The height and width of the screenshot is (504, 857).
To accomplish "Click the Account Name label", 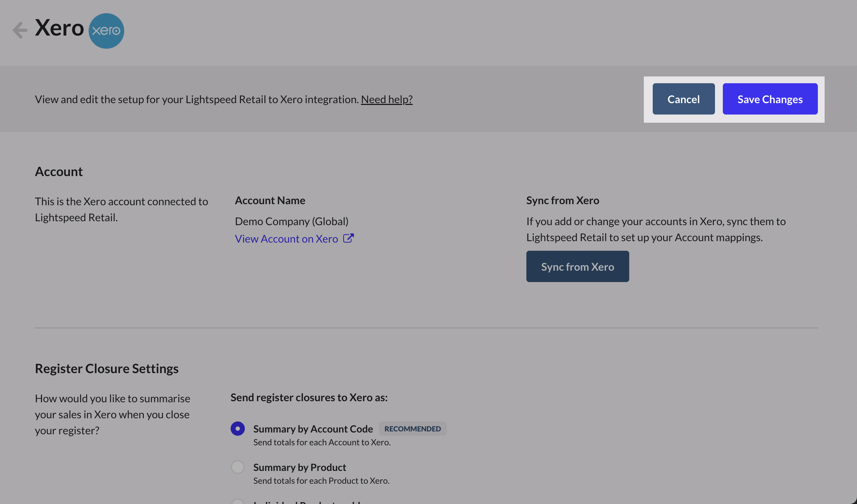I will click(x=270, y=200).
